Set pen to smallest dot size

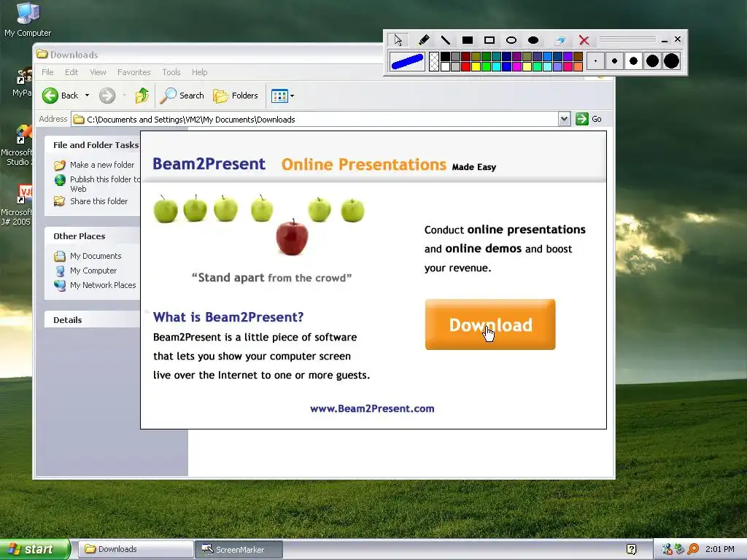point(595,61)
